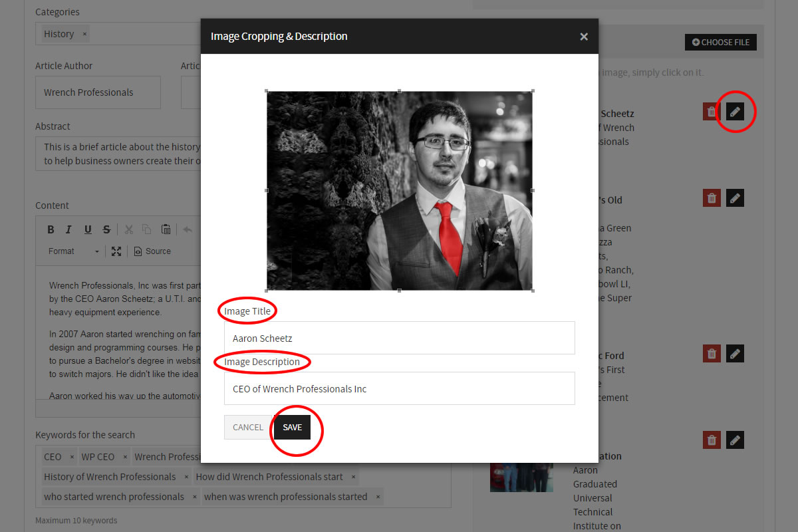Click the Categories field next to History
798x532 pixels.
tap(146, 34)
